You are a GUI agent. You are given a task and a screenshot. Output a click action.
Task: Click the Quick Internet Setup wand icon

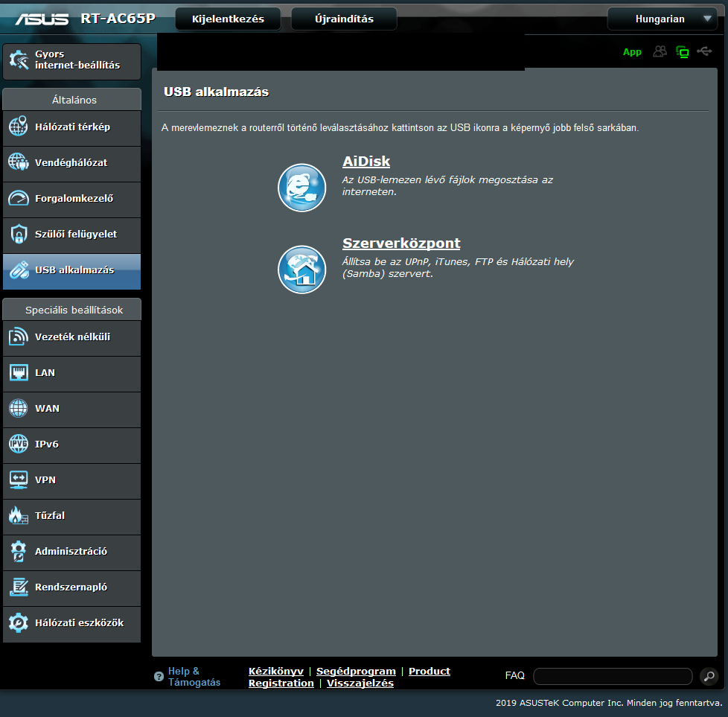pyautogui.click(x=19, y=60)
